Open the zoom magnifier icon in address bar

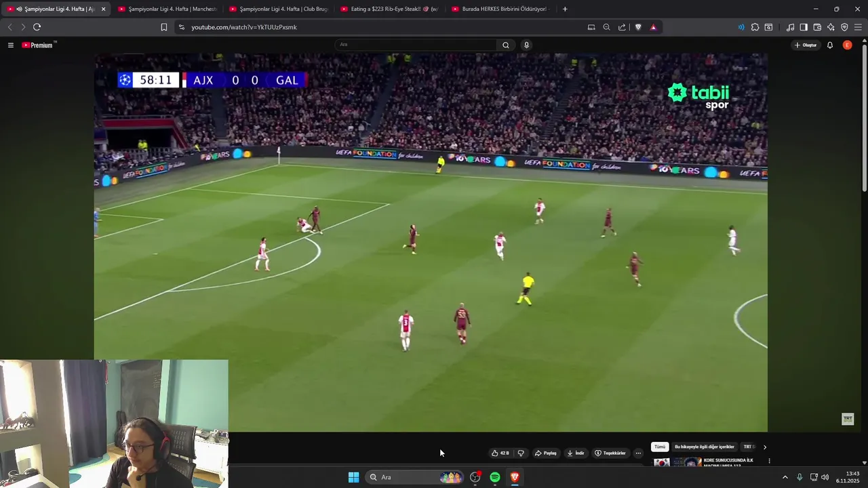(606, 27)
